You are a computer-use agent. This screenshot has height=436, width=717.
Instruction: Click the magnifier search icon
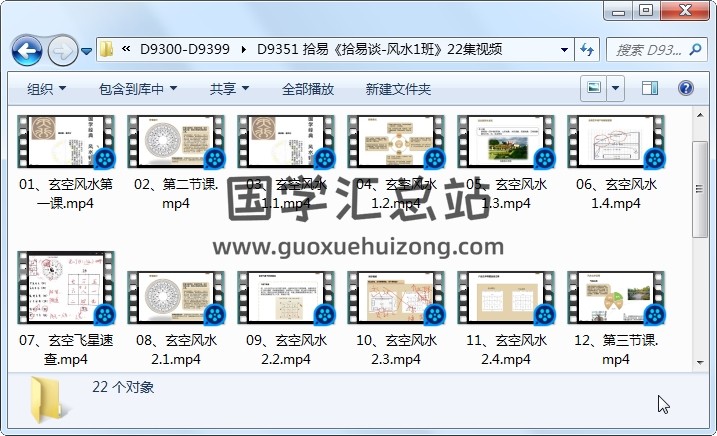696,49
